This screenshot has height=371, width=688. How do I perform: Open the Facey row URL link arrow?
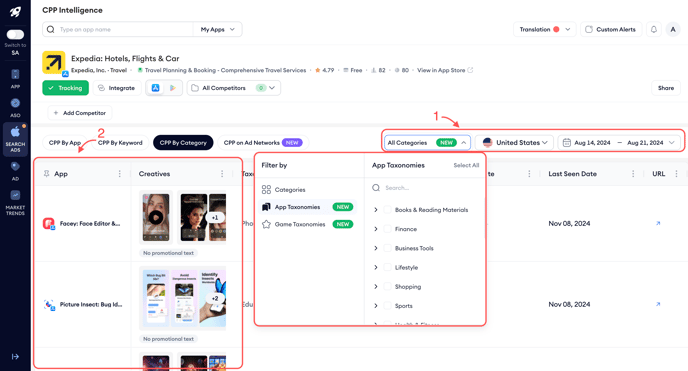point(658,223)
